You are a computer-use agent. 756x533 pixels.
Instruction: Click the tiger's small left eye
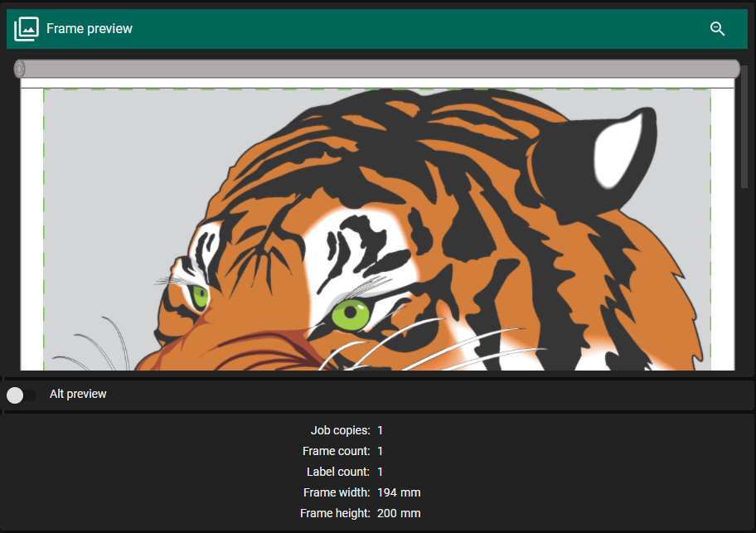199,296
